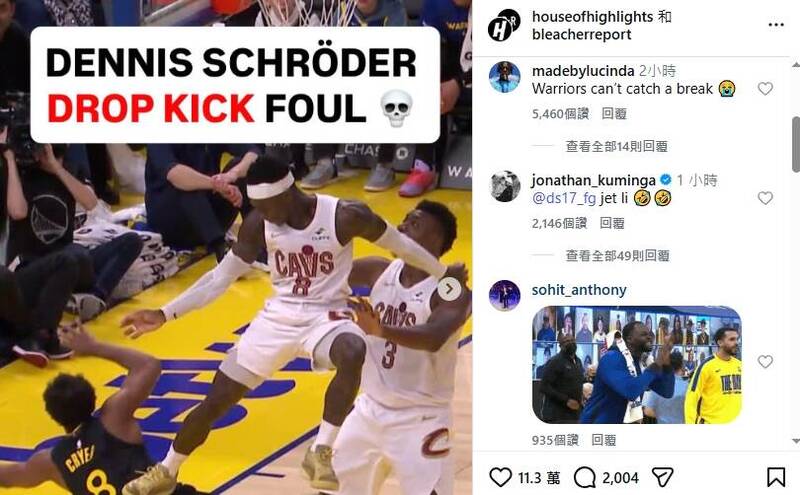This screenshot has width=800, height=495.
Task: Reply to jonathan_kuminga's comment
Action: click(612, 223)
